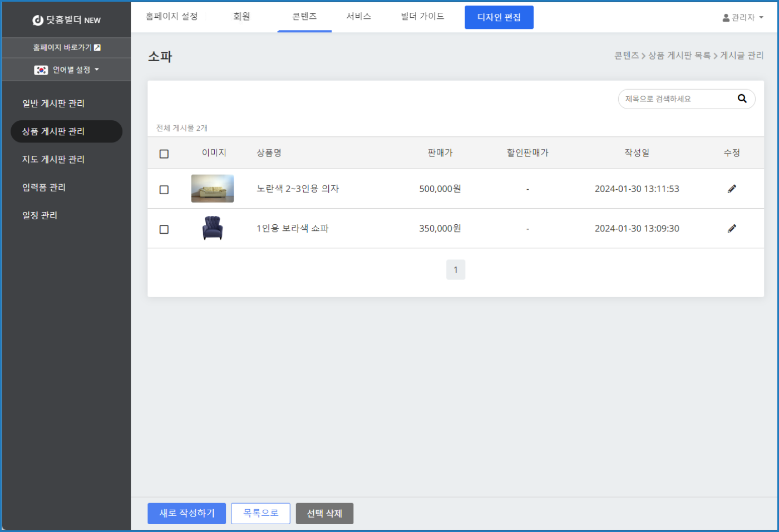Click the title search input field
This screenshot has height=532, width=779.
point(676,99)
